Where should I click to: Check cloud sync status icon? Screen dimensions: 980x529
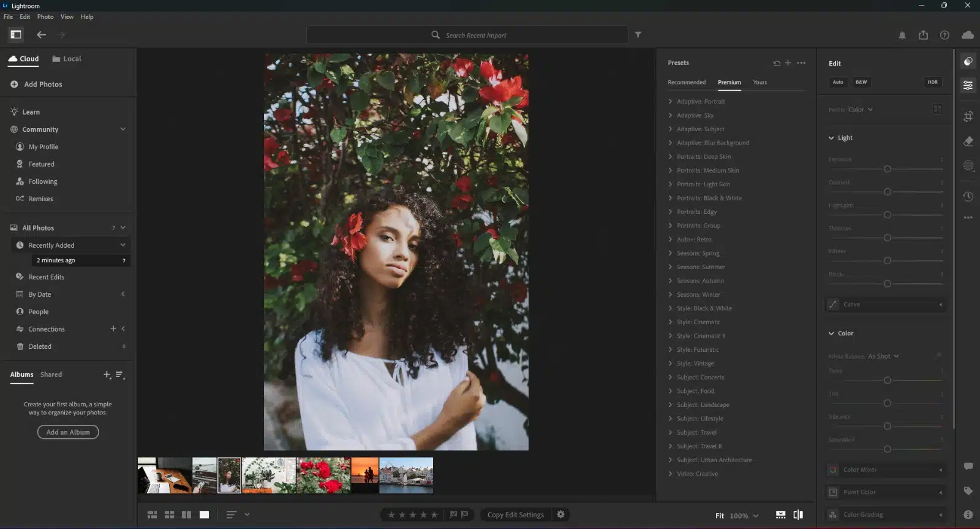click(968, 35)
